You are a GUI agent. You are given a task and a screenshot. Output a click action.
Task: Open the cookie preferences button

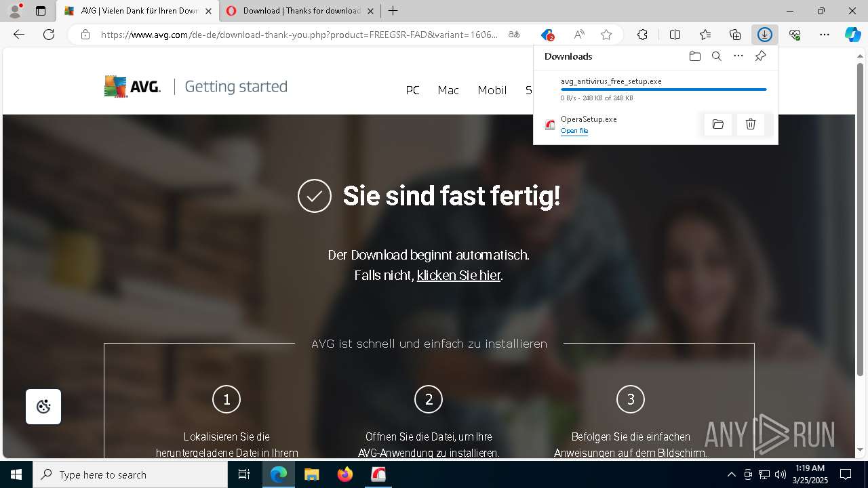pyautogui.click(x=43, y=407)
